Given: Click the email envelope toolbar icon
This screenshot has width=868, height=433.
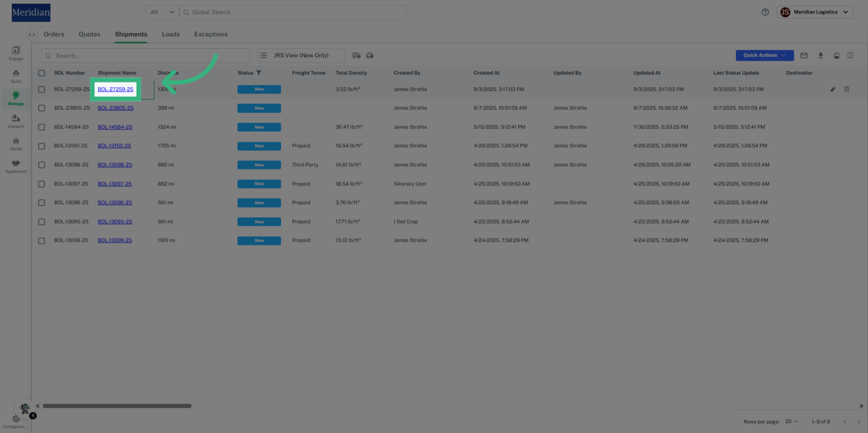Looking at the screenshot, I should pyautogui.click(x=804, y=55).
